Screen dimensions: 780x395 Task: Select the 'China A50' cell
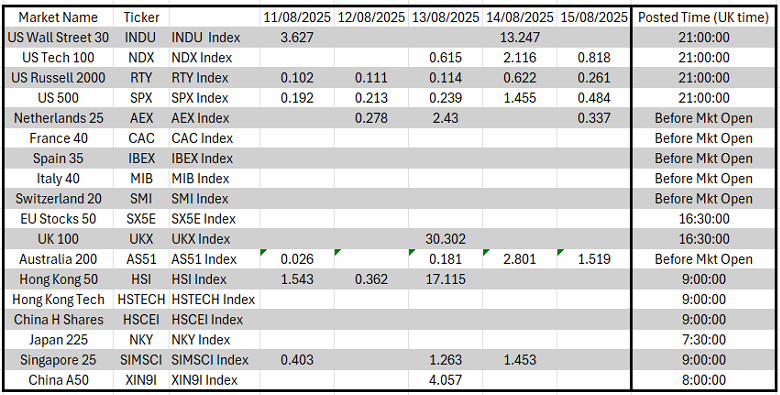pyautogui.click(x=58, y=380)
